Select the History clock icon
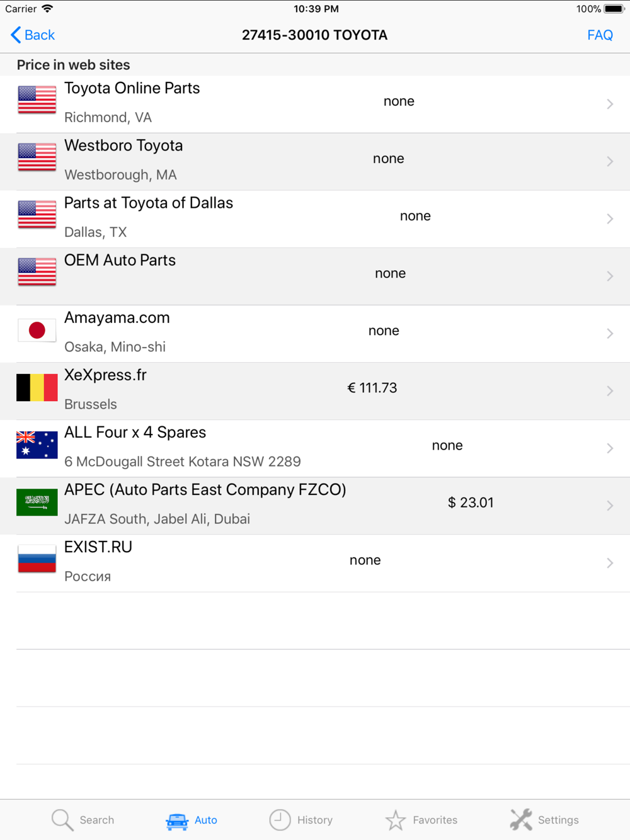This screenshot has height=840, width=630. [280, 820]
